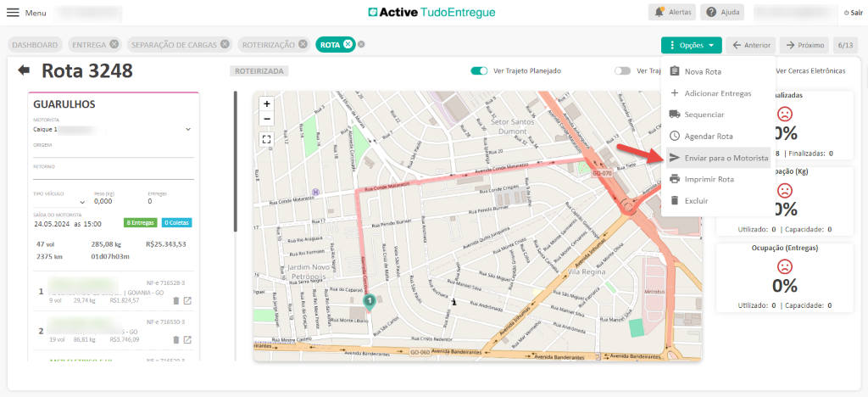
Task: Click the printer icon for Imprimir Rota
Action: coord(674,179)
